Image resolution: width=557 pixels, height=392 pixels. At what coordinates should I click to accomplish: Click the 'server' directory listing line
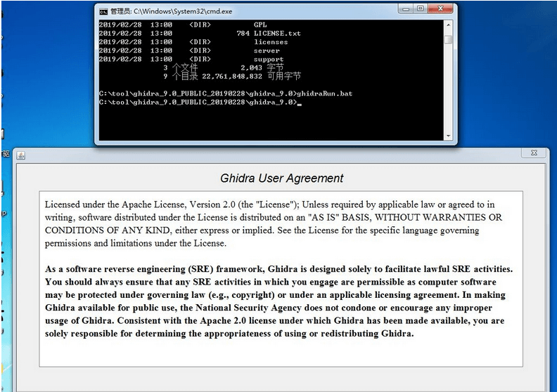[267, 51]
